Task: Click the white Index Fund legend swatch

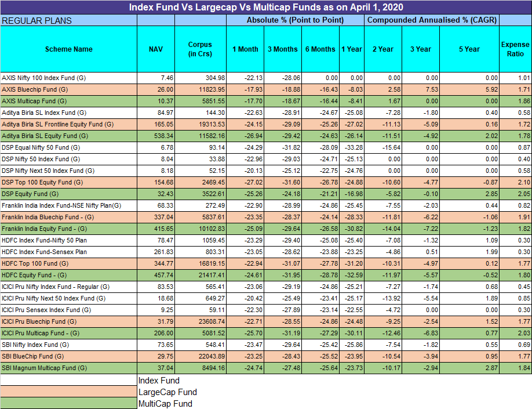Action: [68, 380]
